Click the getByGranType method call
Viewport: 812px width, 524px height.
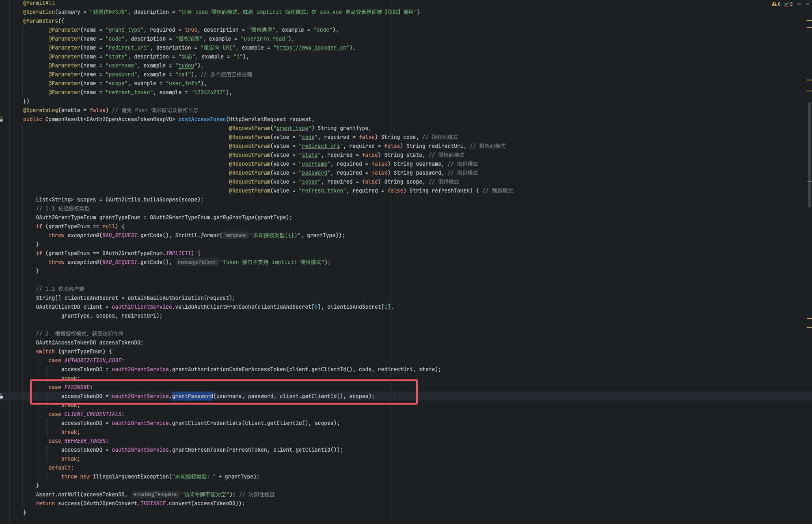point(234,218)
